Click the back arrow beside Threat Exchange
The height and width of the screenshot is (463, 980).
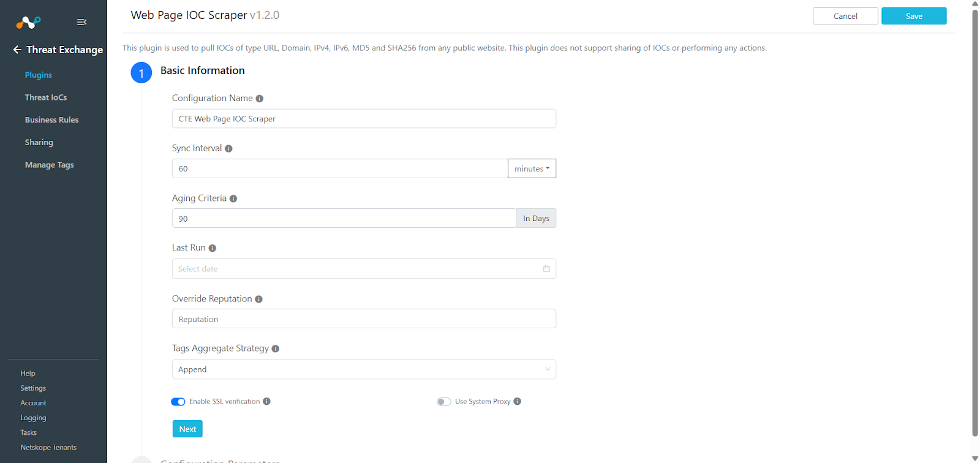17,50
